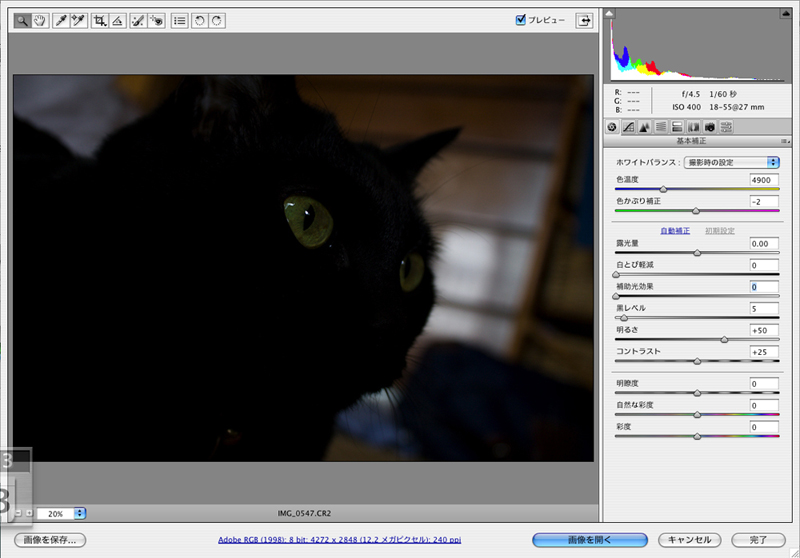Select the Straighten tool

tap(117, 21)
